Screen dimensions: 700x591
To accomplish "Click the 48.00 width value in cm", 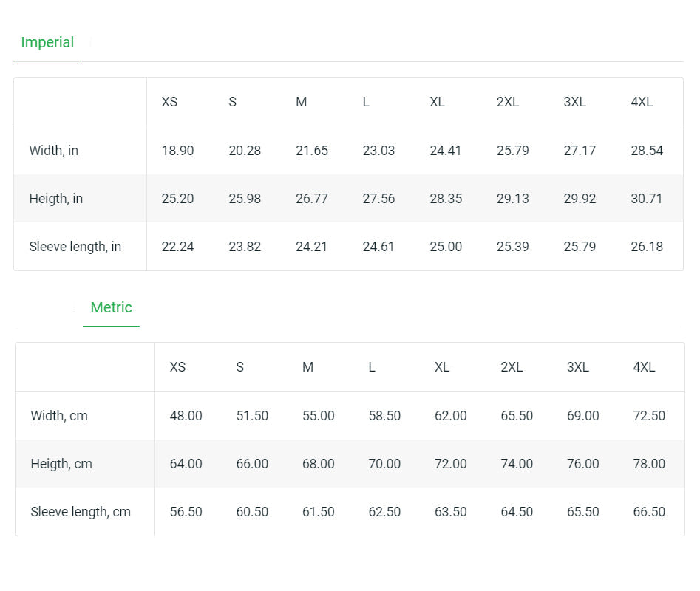I will [186, 416].
